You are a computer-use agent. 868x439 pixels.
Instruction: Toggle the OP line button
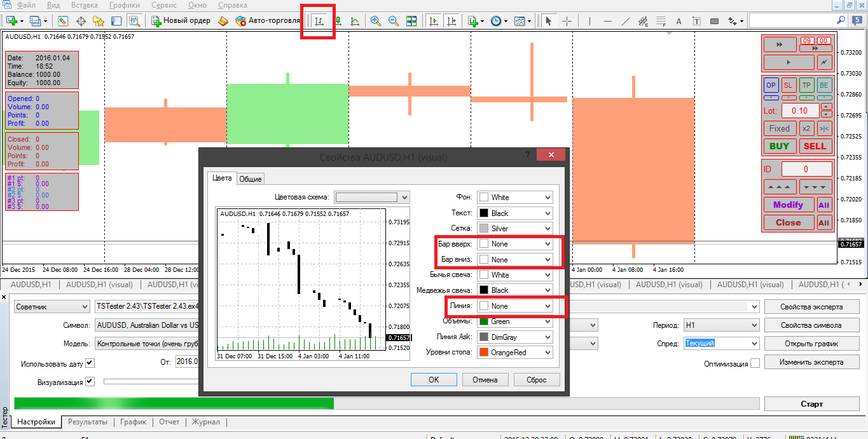pyautogui.click(x=771, y=85)
